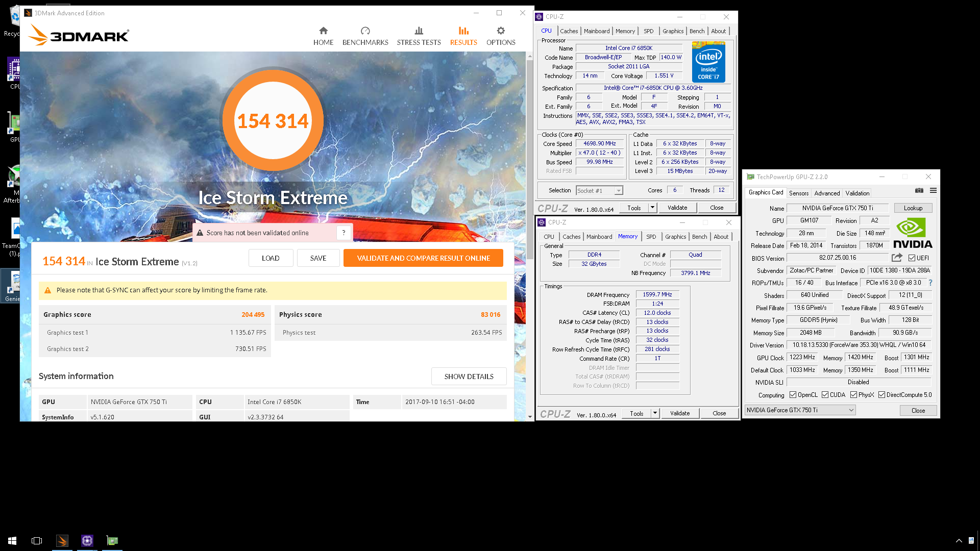Switch to GPU-Z from the taskbar
980x551 pixels.
click(x=112, y=540)
